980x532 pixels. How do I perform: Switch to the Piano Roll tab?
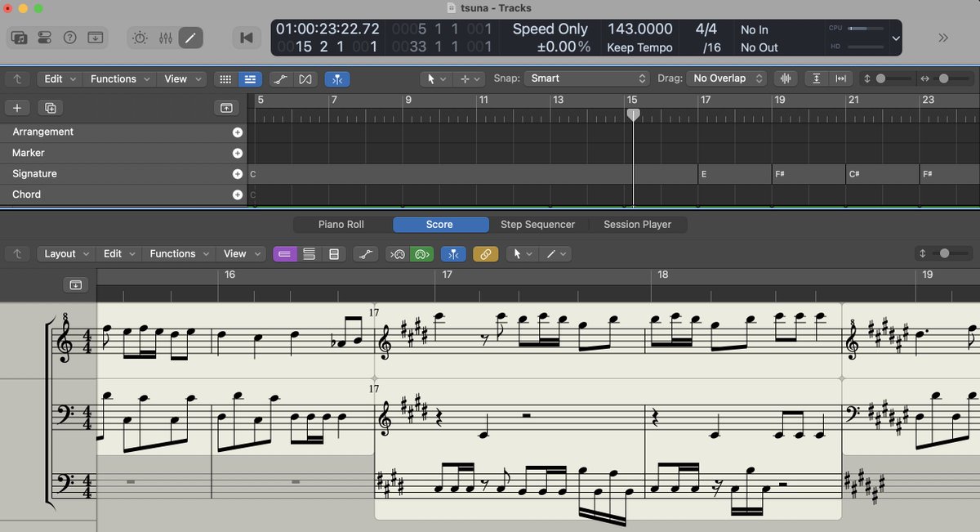tap(341, 225)
